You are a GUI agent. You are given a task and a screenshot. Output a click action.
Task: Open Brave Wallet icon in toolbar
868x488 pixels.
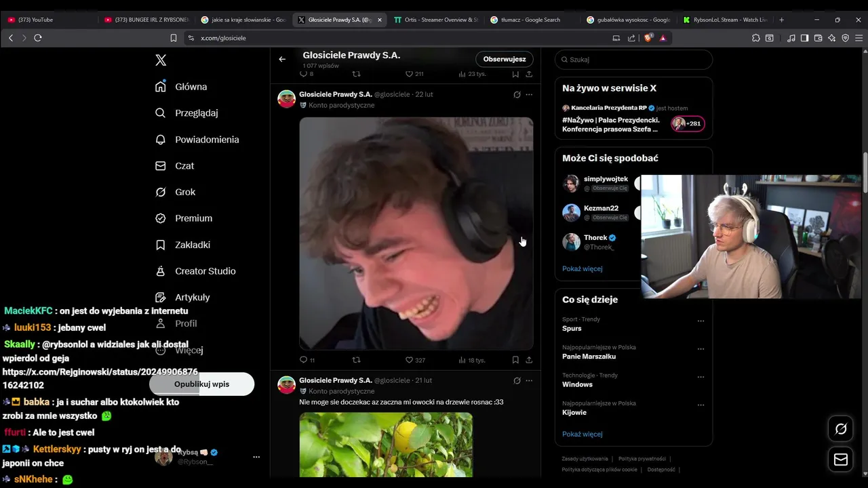(818, 38)
